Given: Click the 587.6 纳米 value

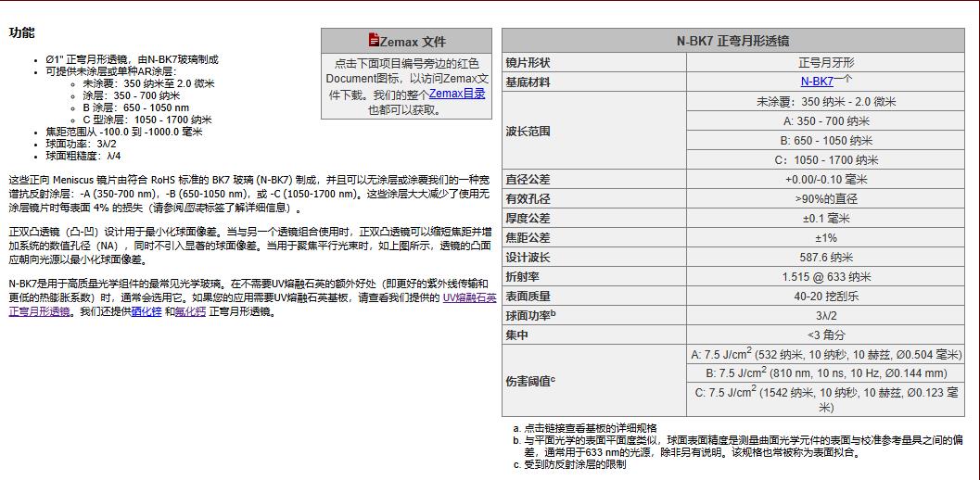Looking at the screenshot, I should (825, 258).
